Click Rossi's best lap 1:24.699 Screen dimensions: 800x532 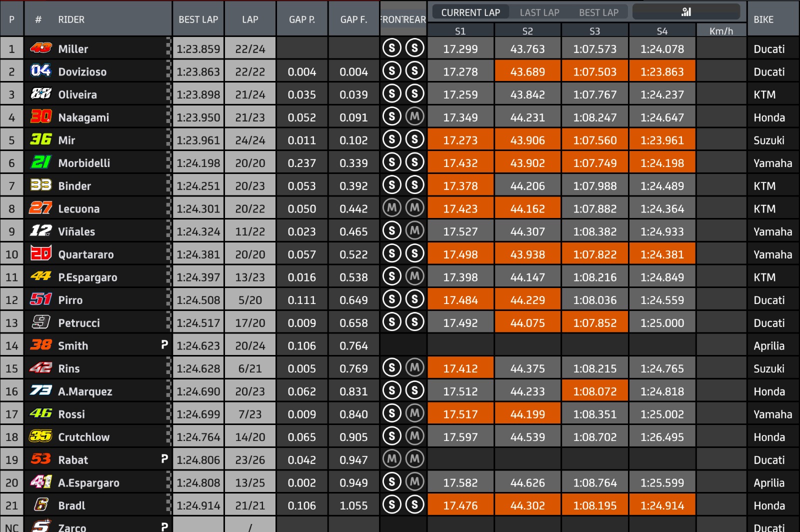198,414
